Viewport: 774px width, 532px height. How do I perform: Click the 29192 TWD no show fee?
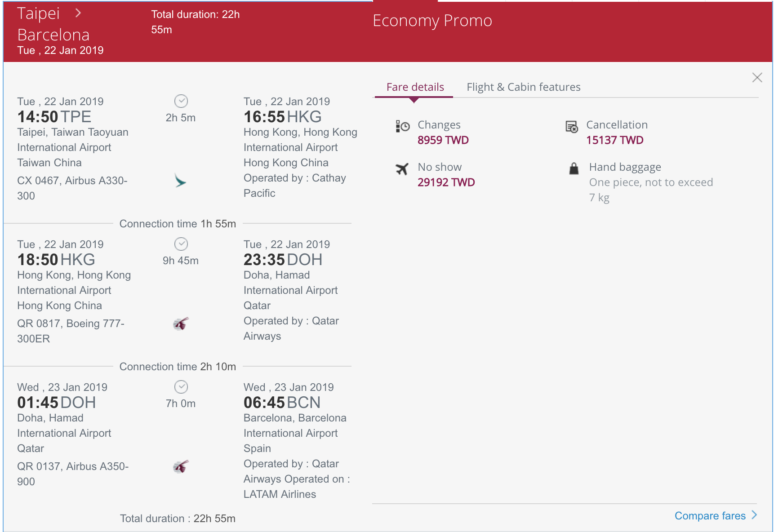coord(446,182)
